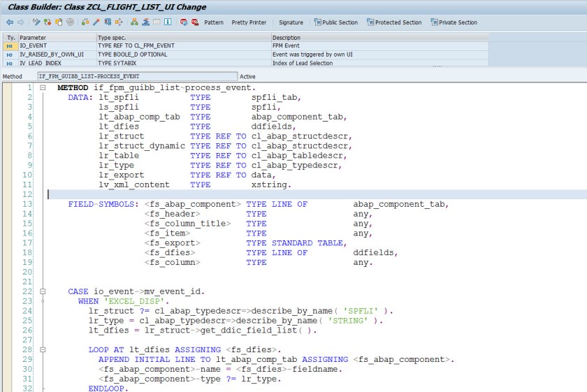Viewport: 587px width, 392px height.
Task: Collapse the METHOD block on line 1
Action: (x=42, y=88)
